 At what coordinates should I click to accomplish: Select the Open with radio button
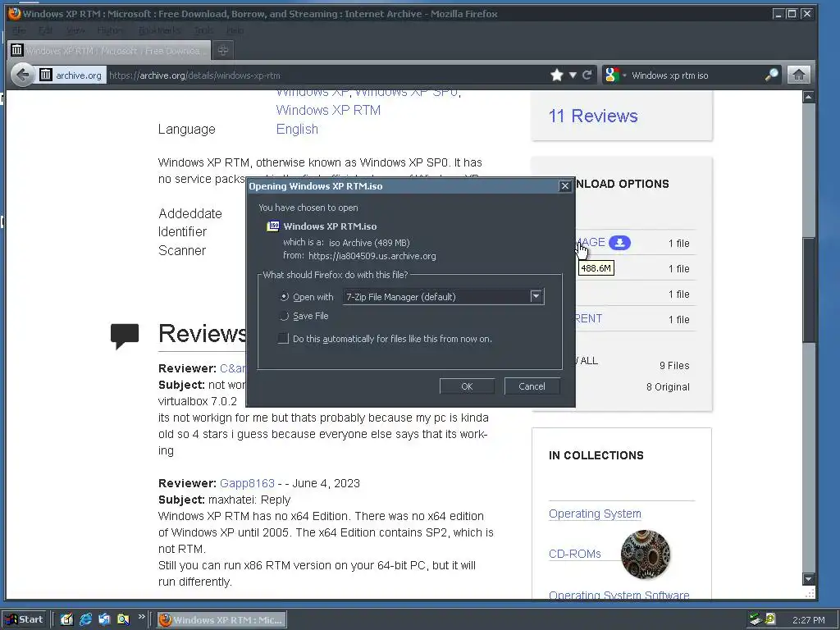[285, 297]
